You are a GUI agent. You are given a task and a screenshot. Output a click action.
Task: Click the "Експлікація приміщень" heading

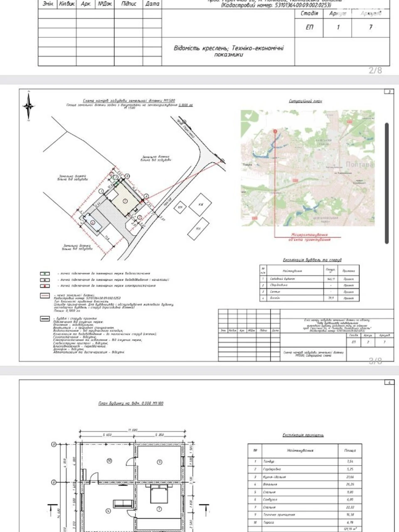pyautogui.click(x=303, y=435)
